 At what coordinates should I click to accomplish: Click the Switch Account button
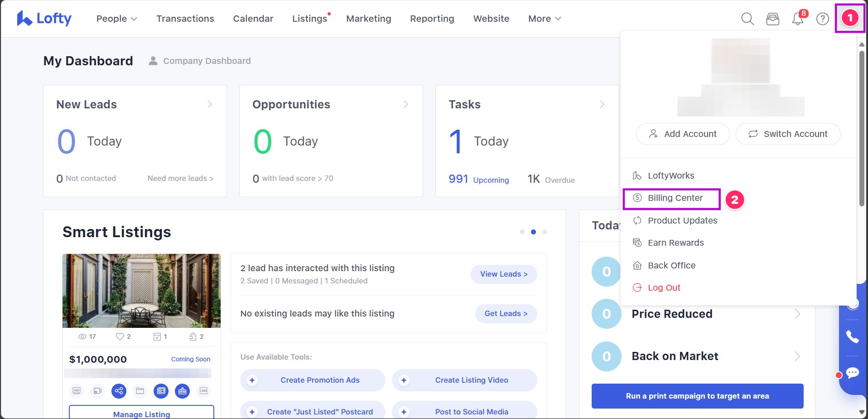[x=788, y=134]
